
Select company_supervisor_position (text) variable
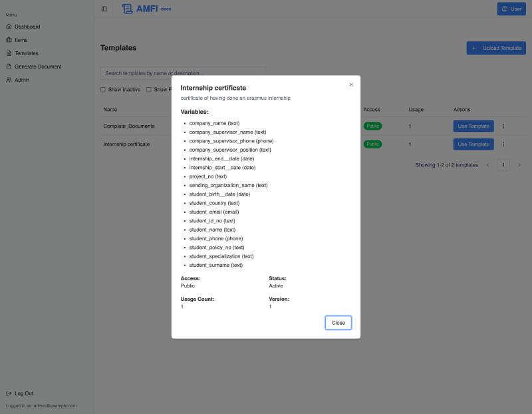coord(230,150)
